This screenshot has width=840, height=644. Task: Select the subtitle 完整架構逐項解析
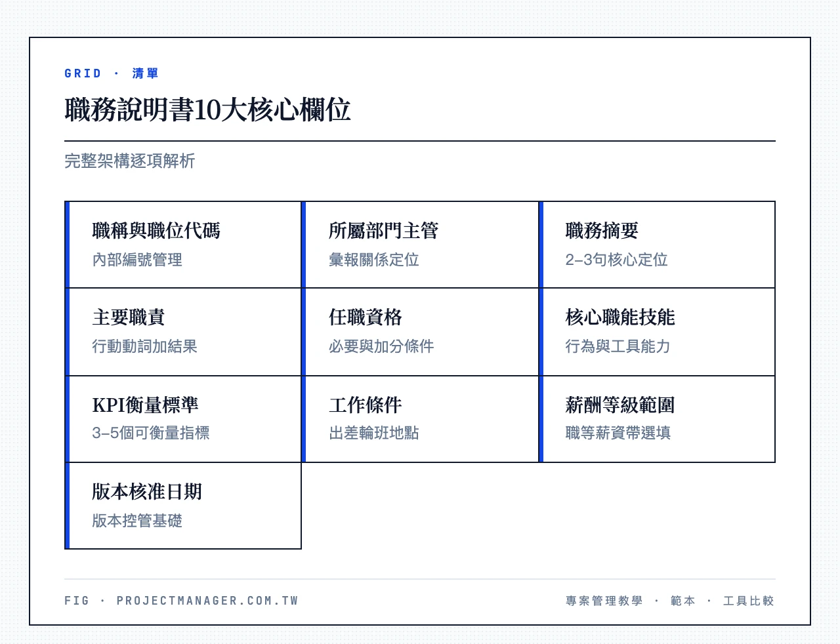pos(130,161)
